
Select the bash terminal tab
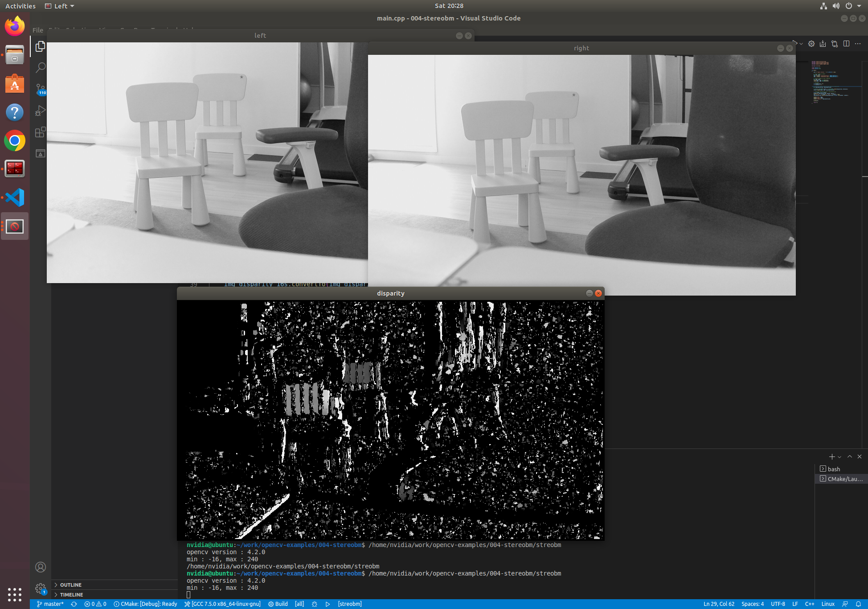(x=833, y=469)
